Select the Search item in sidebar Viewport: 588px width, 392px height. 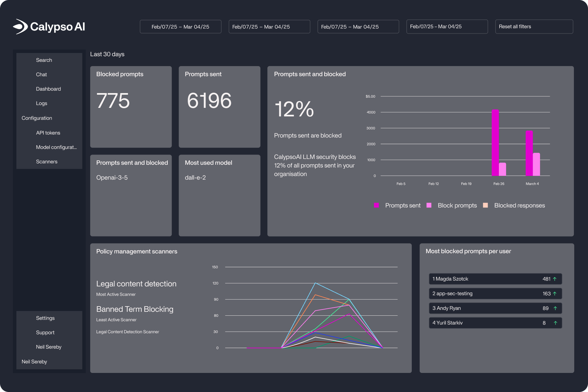(44, 60)
